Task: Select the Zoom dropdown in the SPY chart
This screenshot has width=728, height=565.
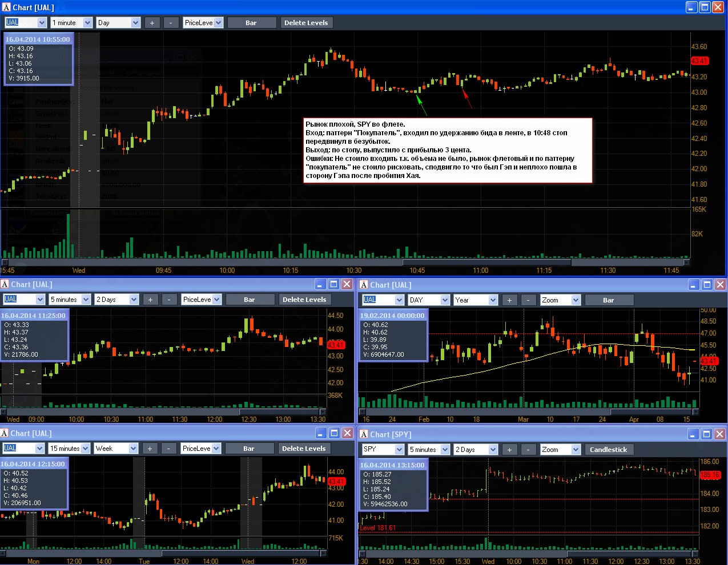Action: click(x=560, y=450)
